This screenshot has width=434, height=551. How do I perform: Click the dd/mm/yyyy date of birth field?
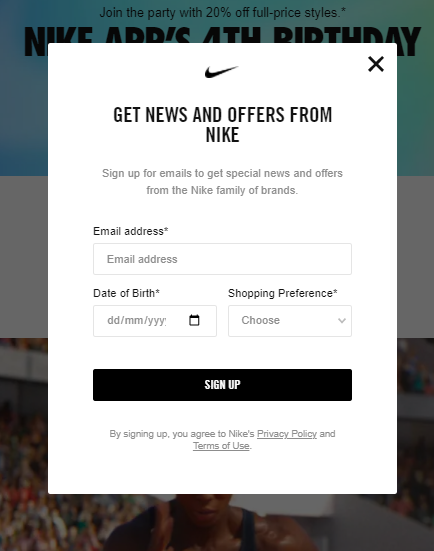pos(155,321)
